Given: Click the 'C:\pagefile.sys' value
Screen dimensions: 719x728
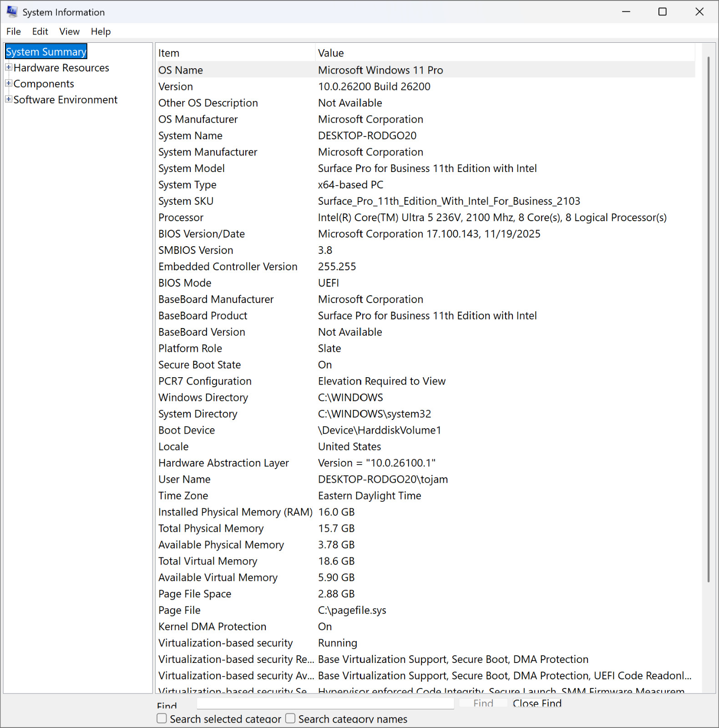Looking at the screenshot, I should coord(352,611).
